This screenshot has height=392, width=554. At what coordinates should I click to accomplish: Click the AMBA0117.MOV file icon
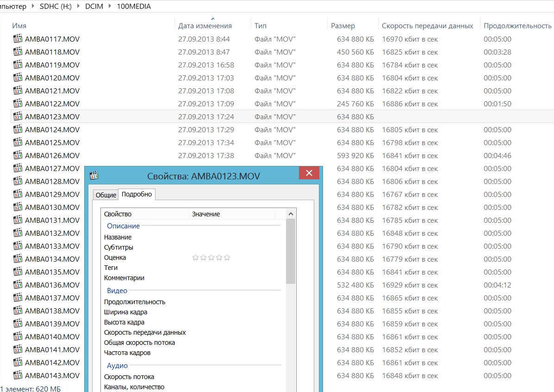18,39
